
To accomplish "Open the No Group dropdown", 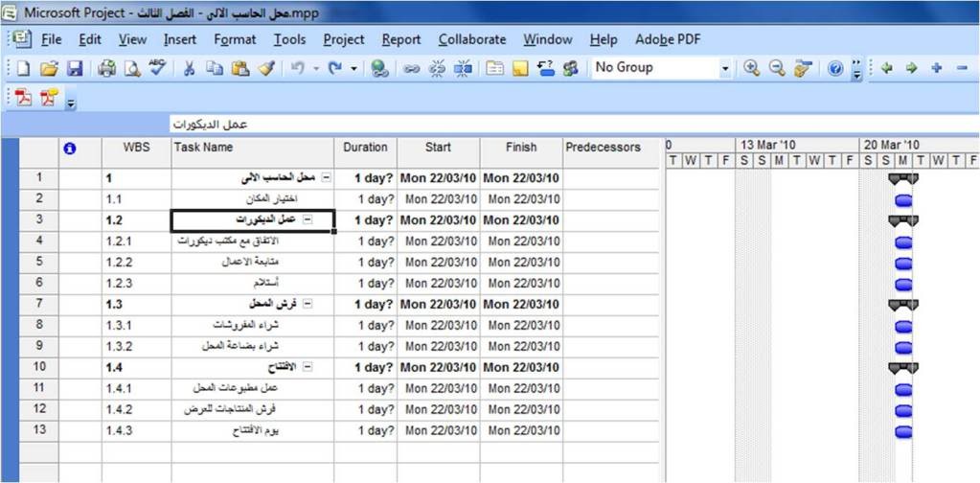I will [x=725, y=68].
